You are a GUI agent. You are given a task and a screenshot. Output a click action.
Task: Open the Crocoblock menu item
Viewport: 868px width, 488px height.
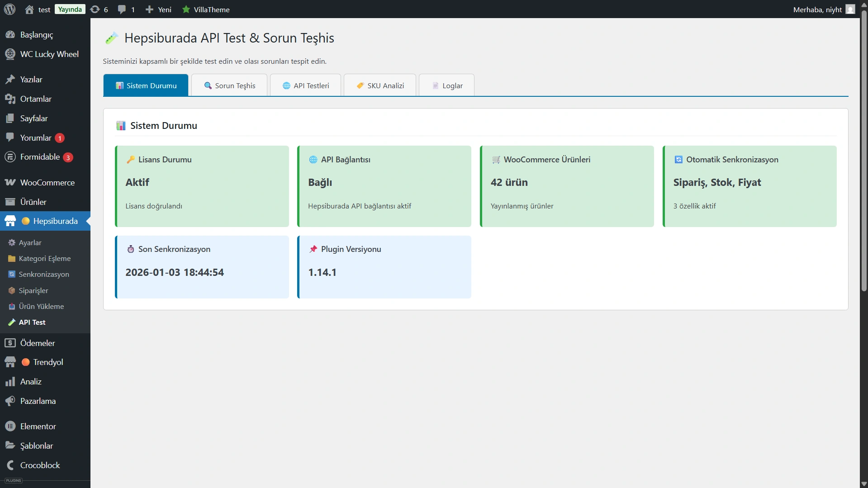(x=40, y=465)
